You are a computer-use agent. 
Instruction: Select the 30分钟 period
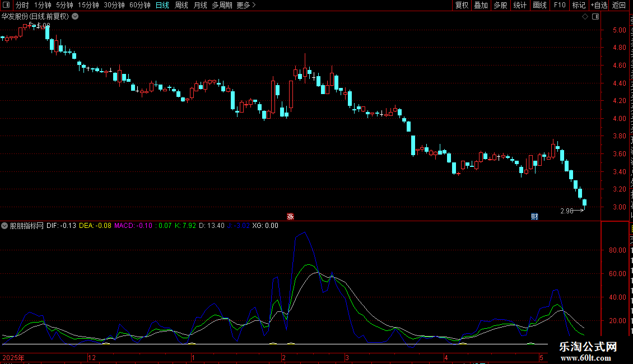click(114, 5)
